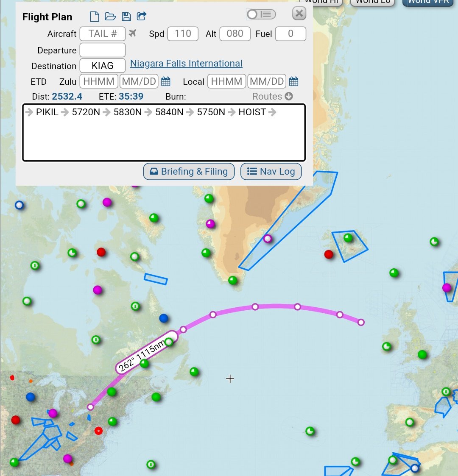The width and height of the screenshot is (458, 476).
Task: Toggle the flight plan list view switch
Action: [261, 14]
